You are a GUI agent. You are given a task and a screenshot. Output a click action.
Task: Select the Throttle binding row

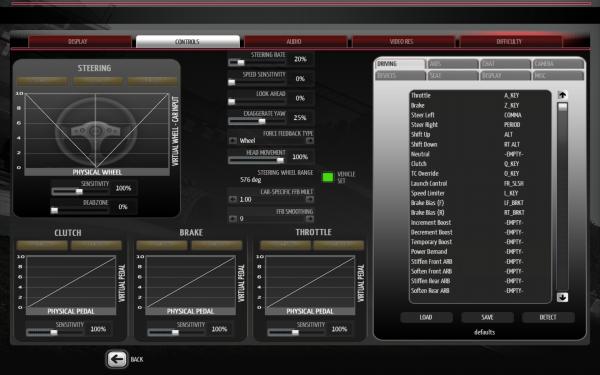[480, 95]
